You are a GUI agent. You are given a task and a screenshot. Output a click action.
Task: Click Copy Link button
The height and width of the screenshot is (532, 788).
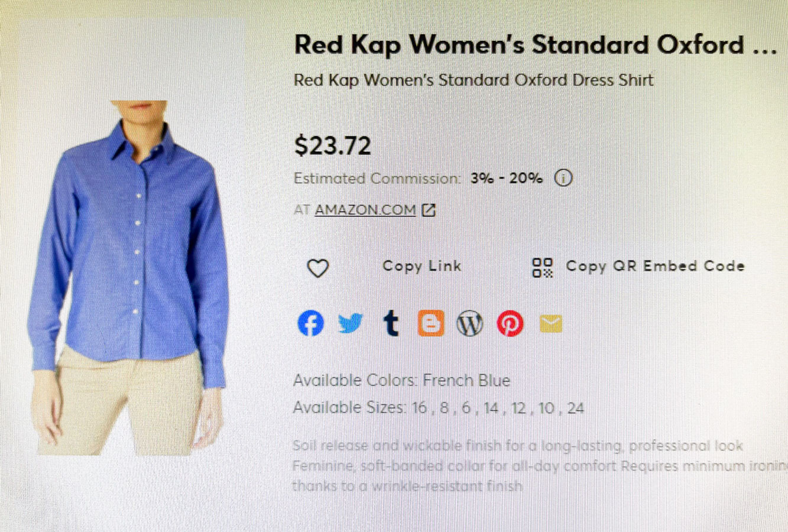pyautogui.click(x=421, y=267)
